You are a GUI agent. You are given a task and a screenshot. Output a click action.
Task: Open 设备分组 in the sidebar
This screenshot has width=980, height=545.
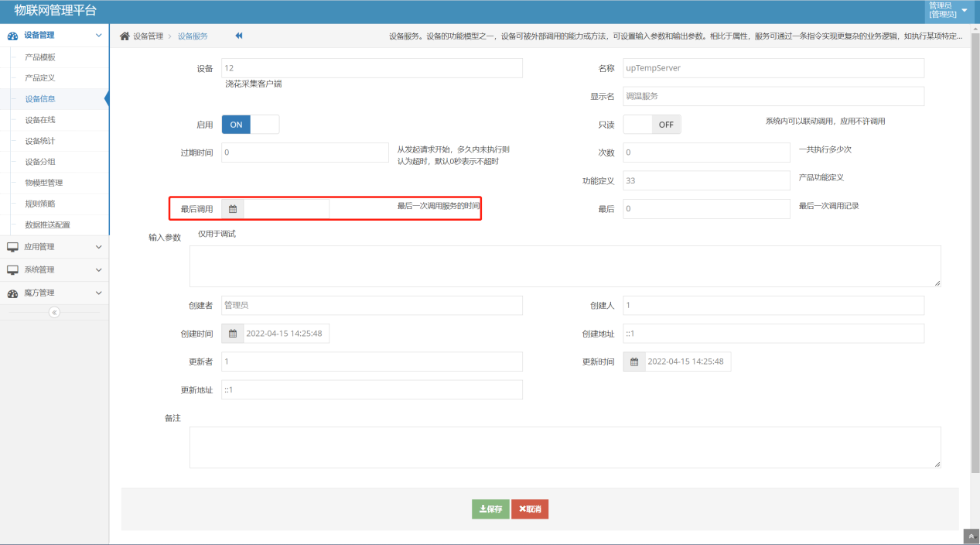(x=40, y=162)
